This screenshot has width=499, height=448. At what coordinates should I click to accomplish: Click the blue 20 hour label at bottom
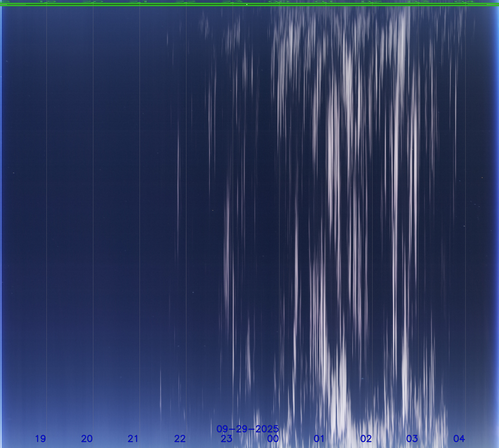point(87,438)
